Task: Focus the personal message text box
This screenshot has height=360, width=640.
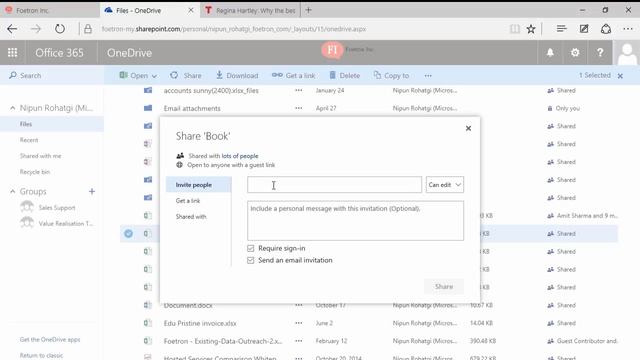Action: pyautogui.click(x=356, y=220)
